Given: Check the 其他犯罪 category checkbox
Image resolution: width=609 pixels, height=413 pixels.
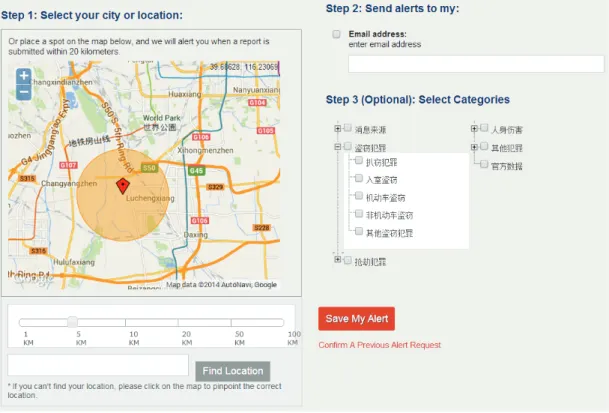Looking at the screenshot, I should point(484,146).
